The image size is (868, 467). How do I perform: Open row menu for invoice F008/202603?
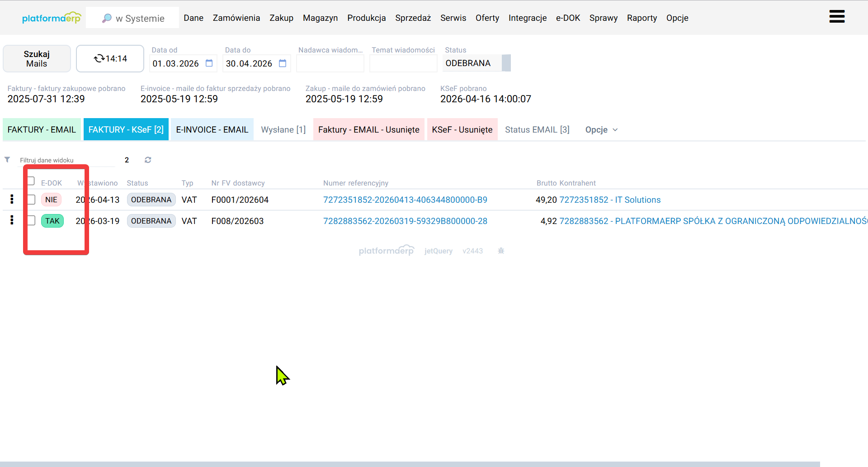click(x=12, y=220)
